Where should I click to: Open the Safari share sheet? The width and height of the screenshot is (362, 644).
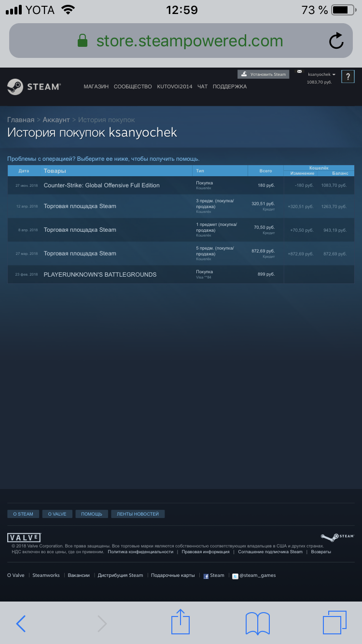pyautogui.click(x=181, y=621)
